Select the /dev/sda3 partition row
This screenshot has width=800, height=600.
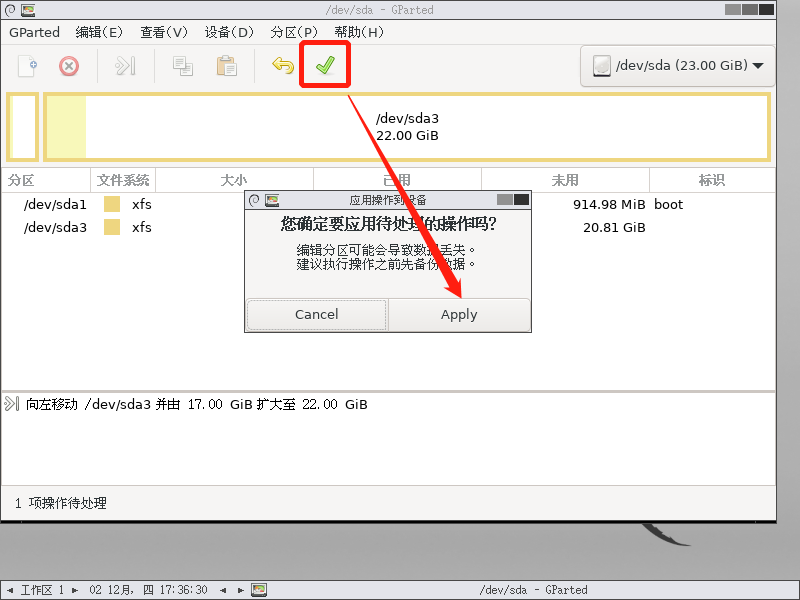tap(54, 227)
